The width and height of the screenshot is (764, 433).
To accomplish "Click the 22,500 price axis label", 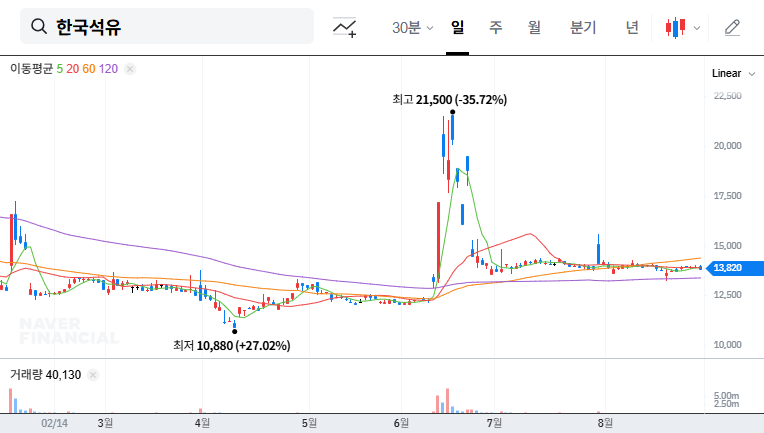I will tap(727, 96).
